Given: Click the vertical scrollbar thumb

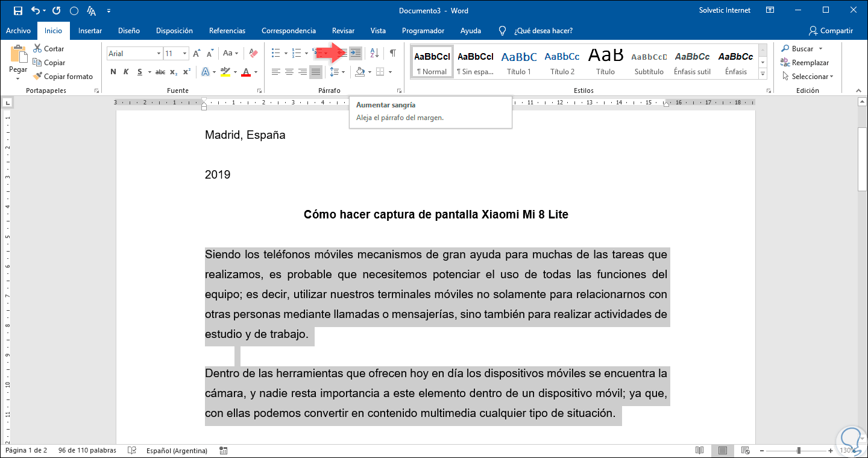Looking at the screenshot, I should [x=863, y=158].
